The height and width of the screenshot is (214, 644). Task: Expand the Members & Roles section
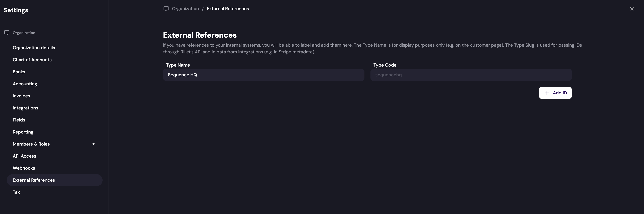[94, 144]
